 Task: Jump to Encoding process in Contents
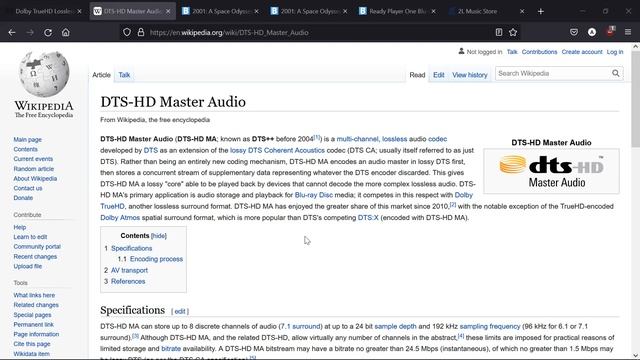[156, 259]
